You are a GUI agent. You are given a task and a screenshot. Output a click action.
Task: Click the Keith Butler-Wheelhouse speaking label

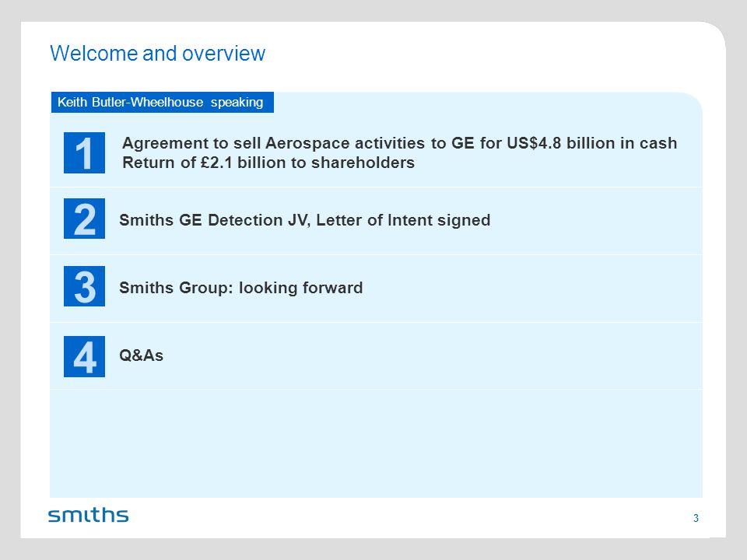(x=163, y=103)
